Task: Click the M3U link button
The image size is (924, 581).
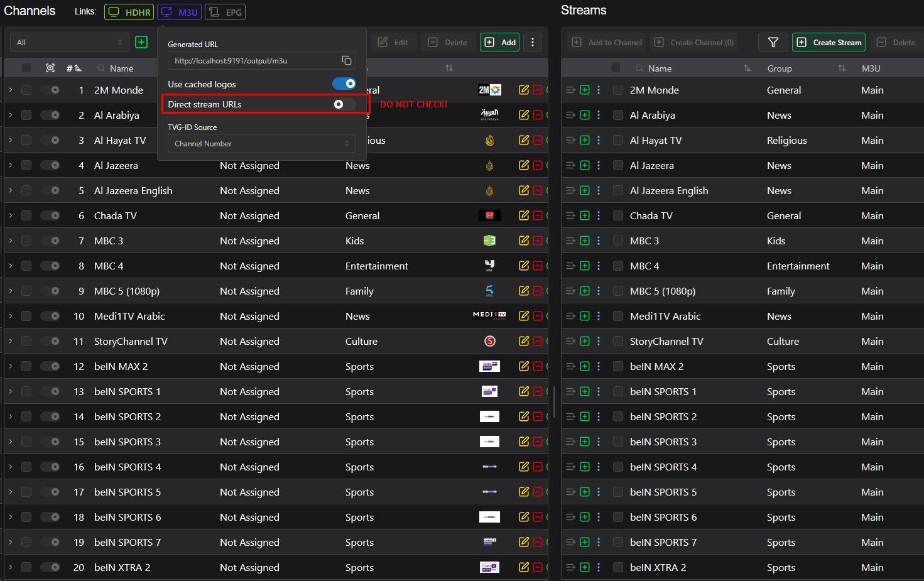Action: click(179, 12)
